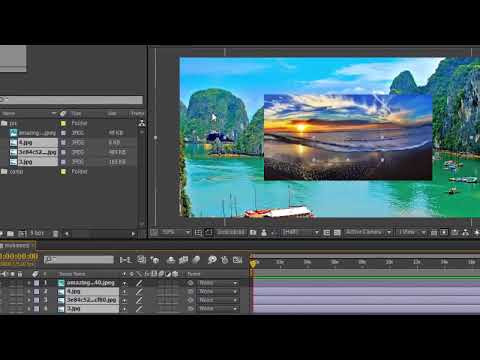Click the Name column sort arrow in Project panel

54,114
